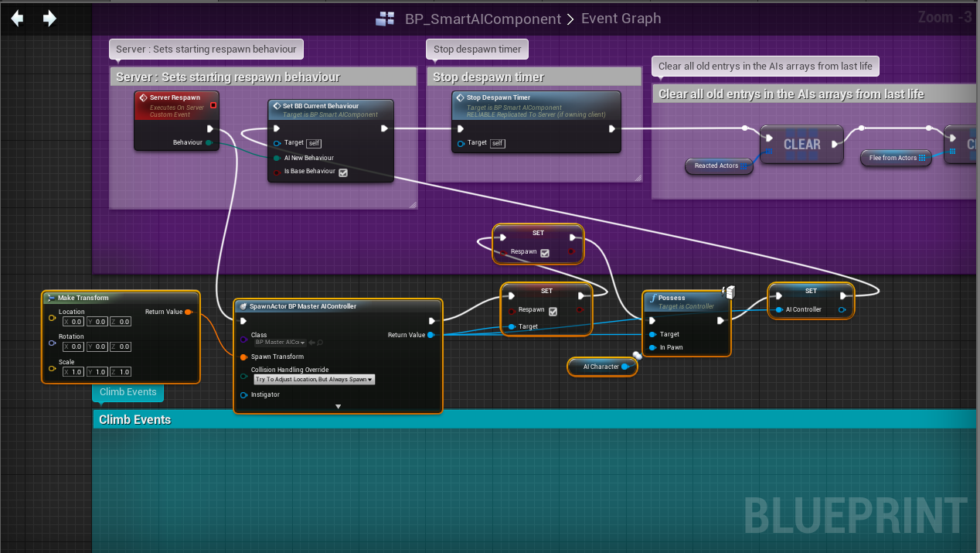Click the browse magnifier icon beside Class
The image size is (980, 553).
[320, 342]
